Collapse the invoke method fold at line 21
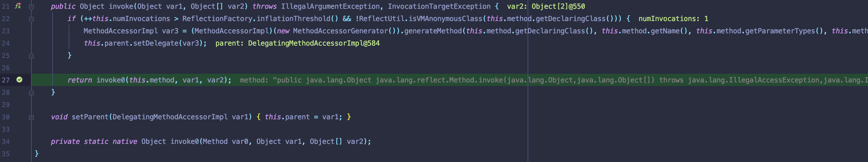 [31, 7]
